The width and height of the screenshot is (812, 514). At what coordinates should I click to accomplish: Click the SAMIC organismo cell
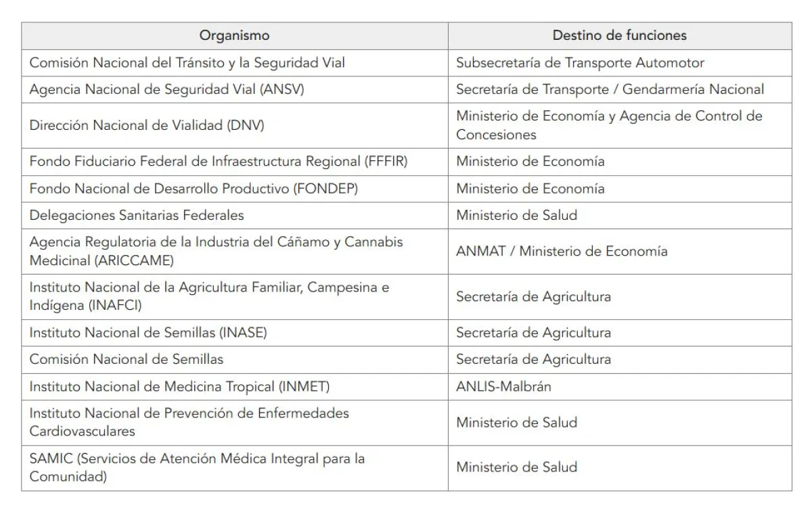click(197, 467)
